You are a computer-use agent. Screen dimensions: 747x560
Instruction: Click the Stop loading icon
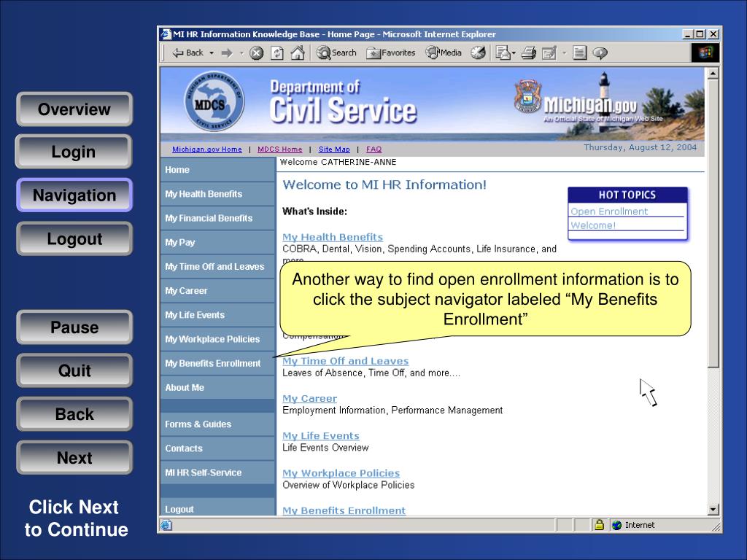(x=256, y=52)
